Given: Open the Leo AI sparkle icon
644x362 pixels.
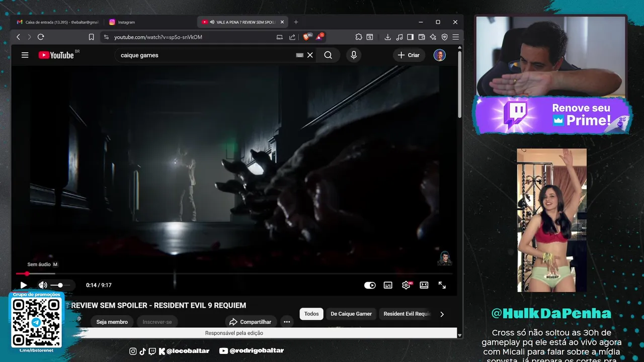Looking at the screenshot, I should (433, 37).
